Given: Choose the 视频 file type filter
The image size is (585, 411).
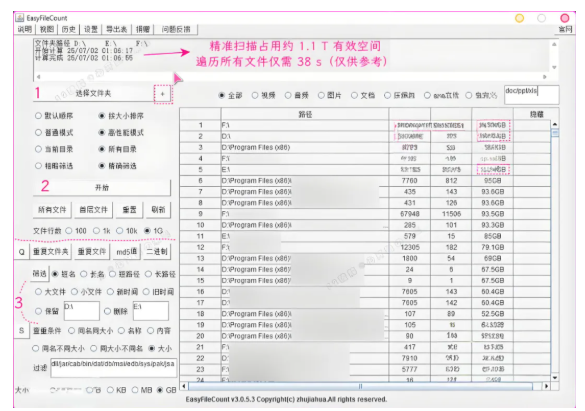Looking at the screenshot, I should point(263,95).
